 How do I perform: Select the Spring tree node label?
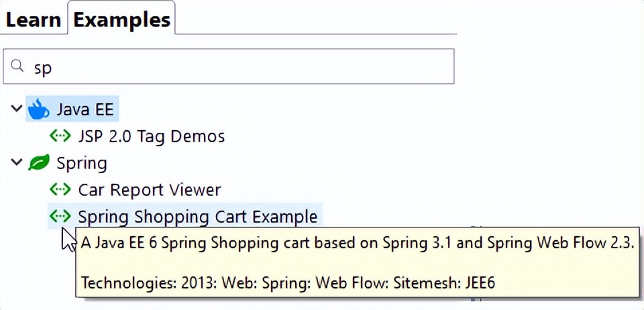tap(82, 163)
